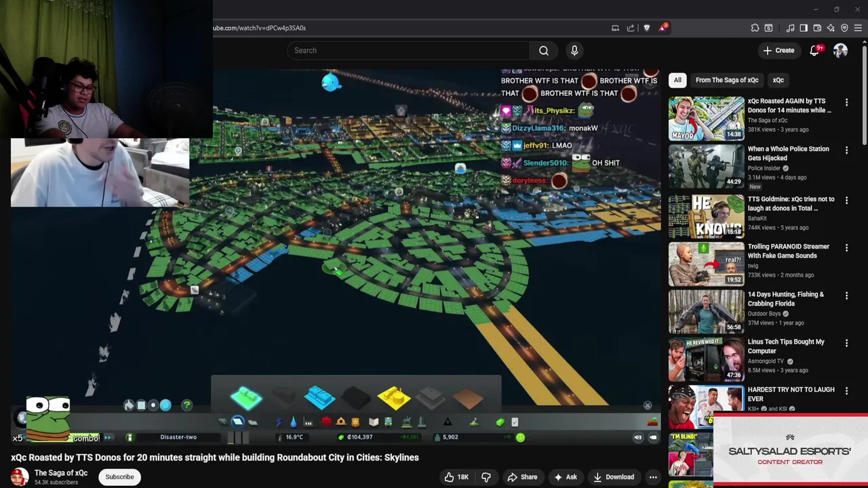Open the Districts tool in game toolbar
Viewport: 868px width, 488px height.
(253, 422)
